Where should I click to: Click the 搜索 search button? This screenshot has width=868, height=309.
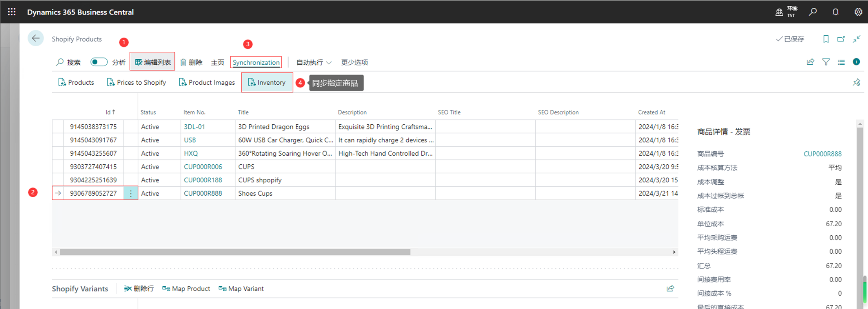coord(68,62)
